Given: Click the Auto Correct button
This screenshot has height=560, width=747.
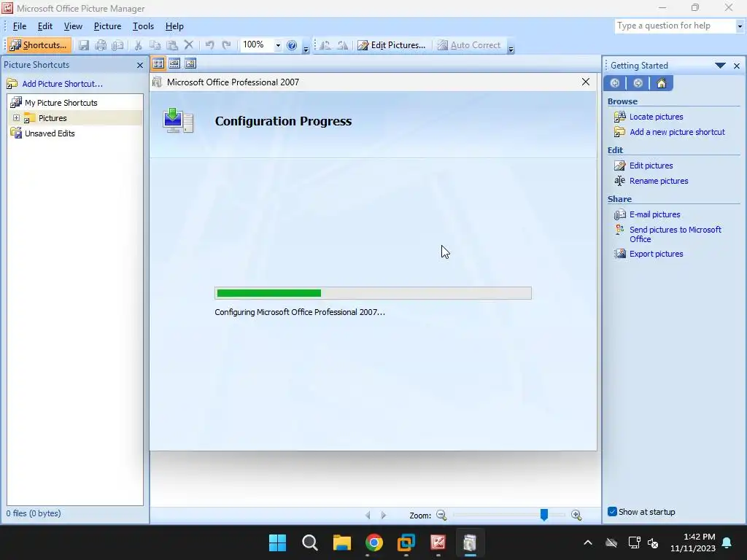Looking at the screenshot, I should [x=469, y=45].
